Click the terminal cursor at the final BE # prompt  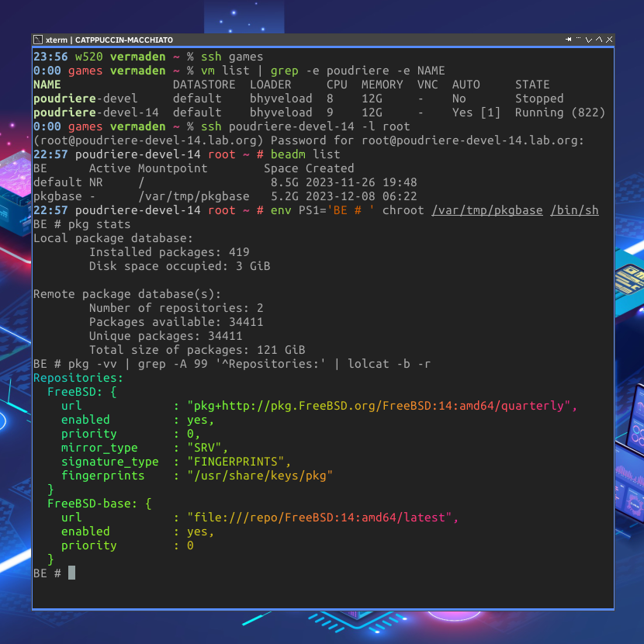coord(71,573)
